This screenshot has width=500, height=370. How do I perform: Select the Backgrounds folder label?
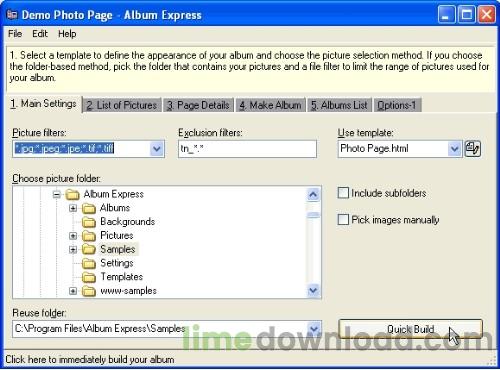(128, 222)
